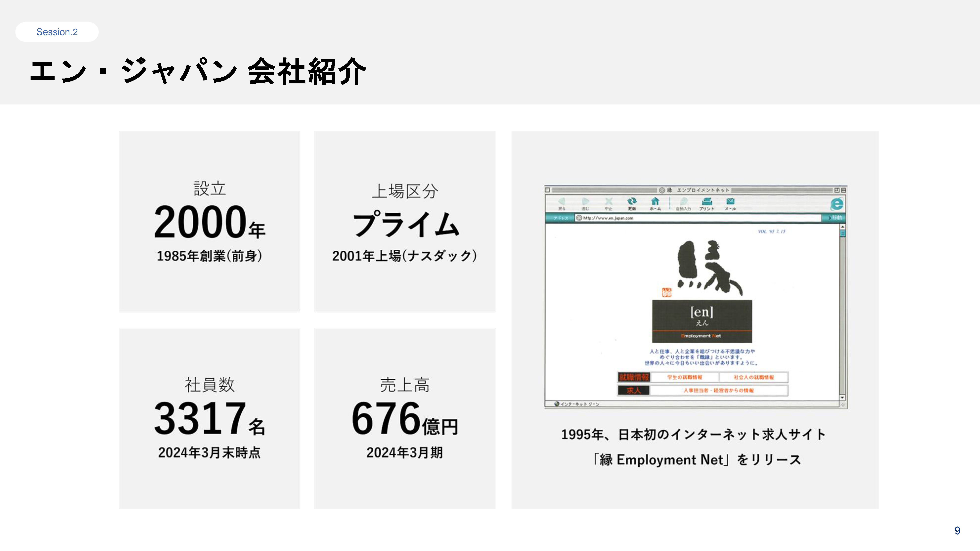Click the globe icon in browser status bar
The height and width of the screenshot is (551, 980).
pos(557,404)
